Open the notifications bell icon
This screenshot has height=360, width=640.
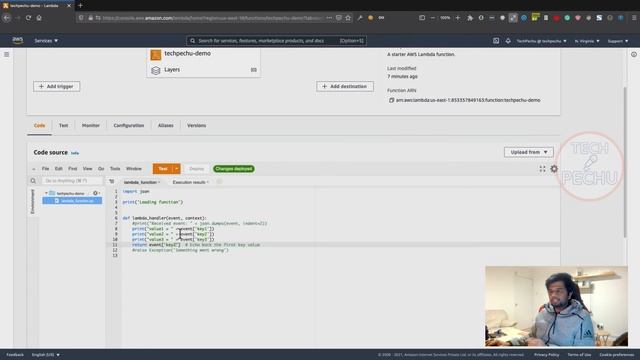coord(508,41)
